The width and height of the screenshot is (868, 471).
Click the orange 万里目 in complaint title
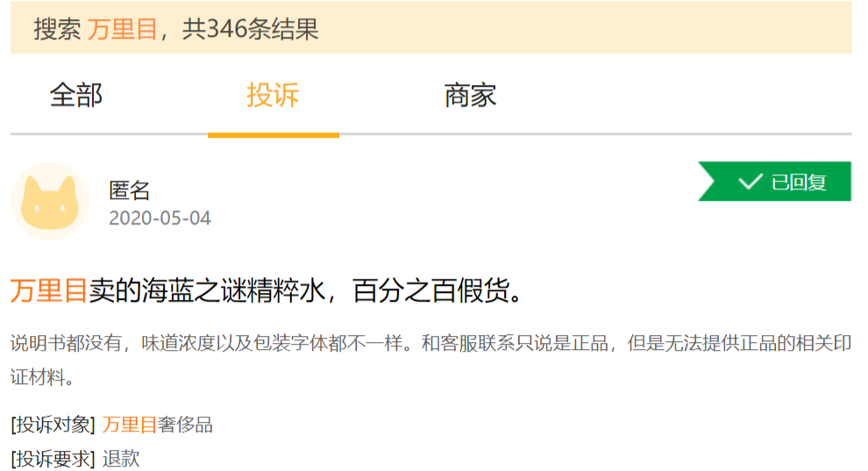coord(49,290)
